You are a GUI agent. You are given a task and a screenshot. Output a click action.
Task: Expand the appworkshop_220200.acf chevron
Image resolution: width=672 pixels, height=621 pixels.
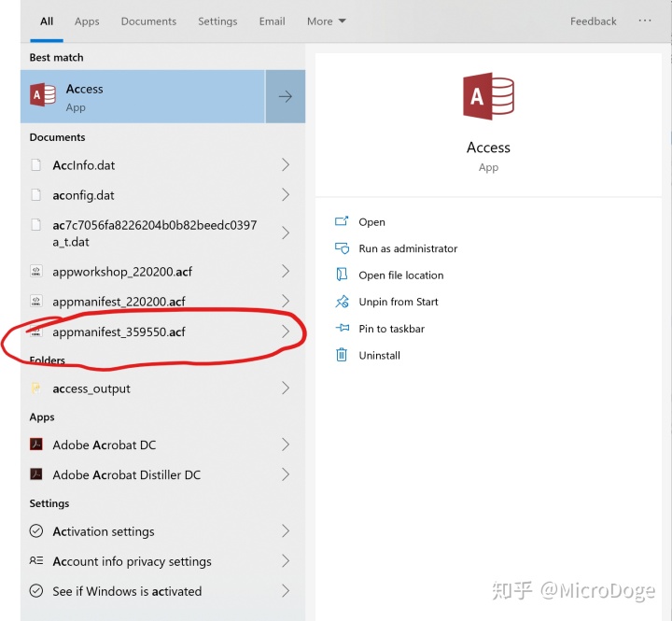click(x=286, y=271)
